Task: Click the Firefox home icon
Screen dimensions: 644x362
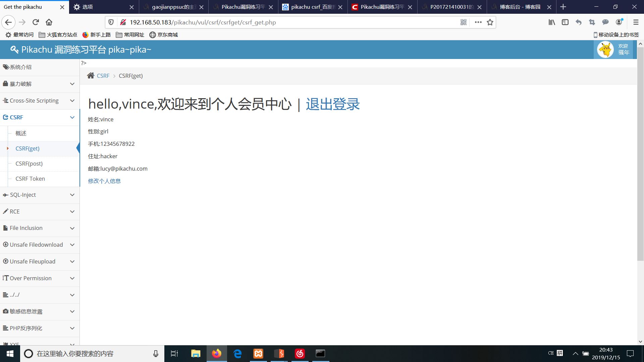Action: pyautogui.click(x=49, y=22)
